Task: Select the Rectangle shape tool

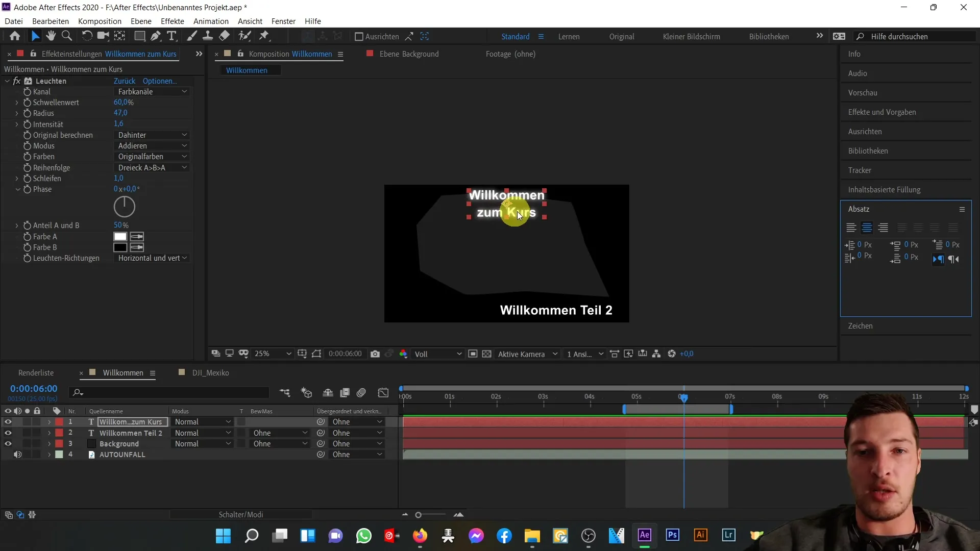Action: pyautogui.click(x=139, y=36)
